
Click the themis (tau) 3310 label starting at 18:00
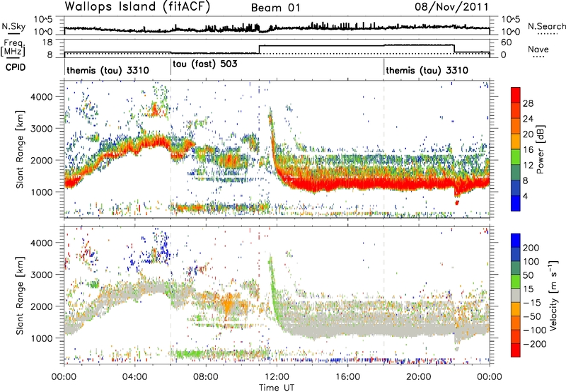pyautogui.click(x=427, y=70)
